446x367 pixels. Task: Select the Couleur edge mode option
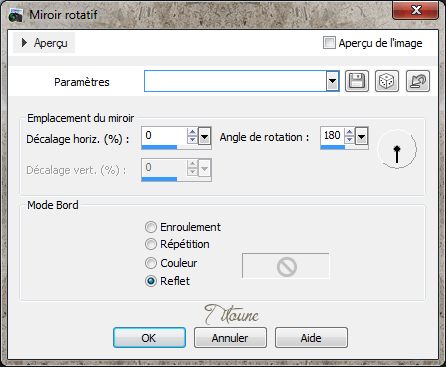tap(151, 263)
